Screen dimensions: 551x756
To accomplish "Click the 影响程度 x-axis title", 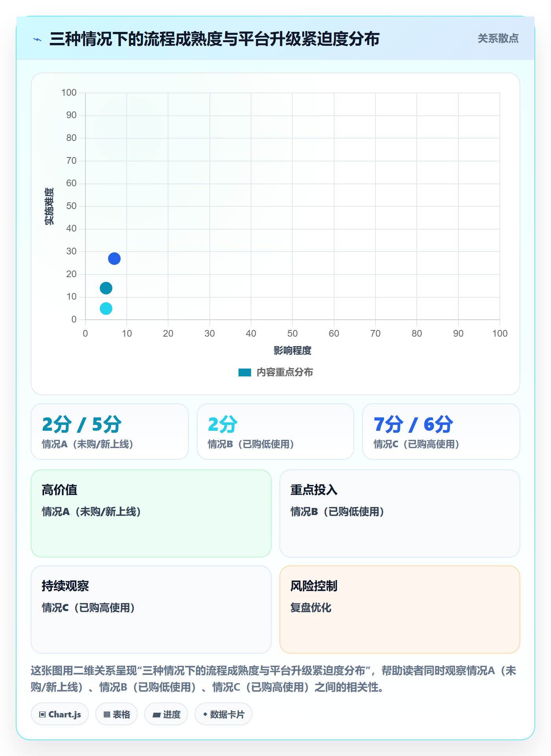I will pyautogui.click(x=292, y=350).
